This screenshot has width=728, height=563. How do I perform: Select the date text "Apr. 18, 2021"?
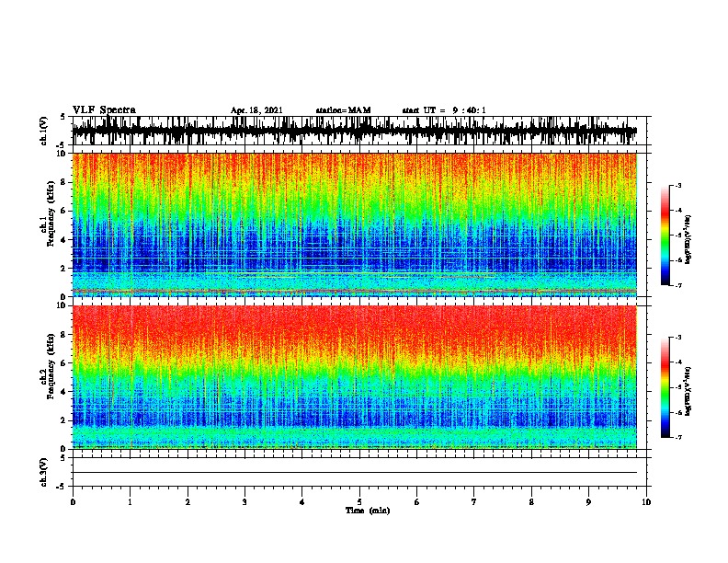[x=256, y=110]
